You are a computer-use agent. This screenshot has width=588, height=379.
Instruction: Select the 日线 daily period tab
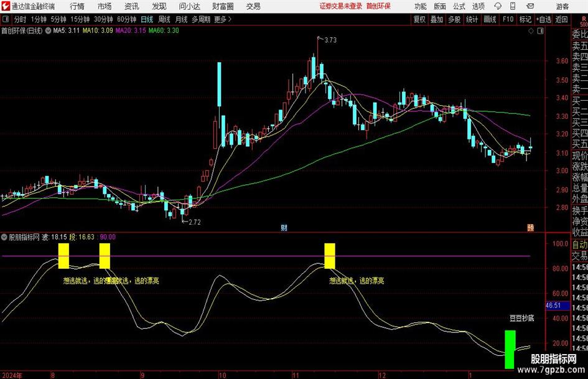tap(147, 19)
